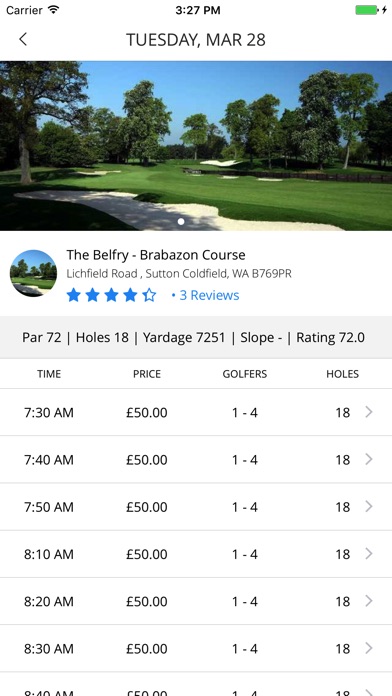Tap the star rating icons
The height and width of the screenshot is (696, 392).
pos(111,295)
